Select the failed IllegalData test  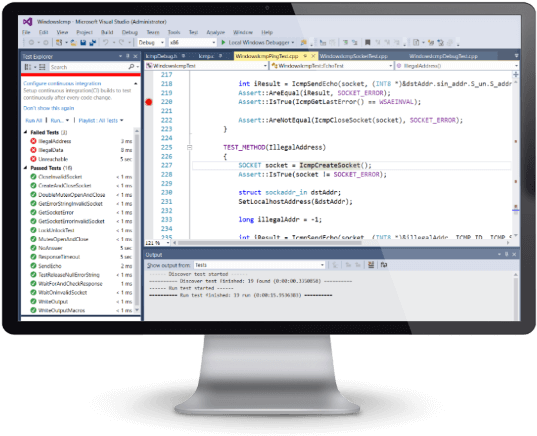point(51,150)
